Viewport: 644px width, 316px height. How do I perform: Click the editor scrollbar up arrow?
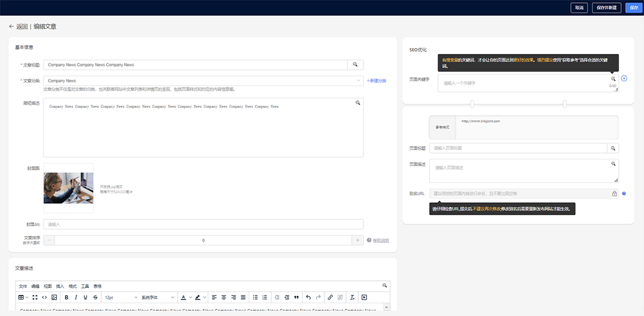coord(386,307)
